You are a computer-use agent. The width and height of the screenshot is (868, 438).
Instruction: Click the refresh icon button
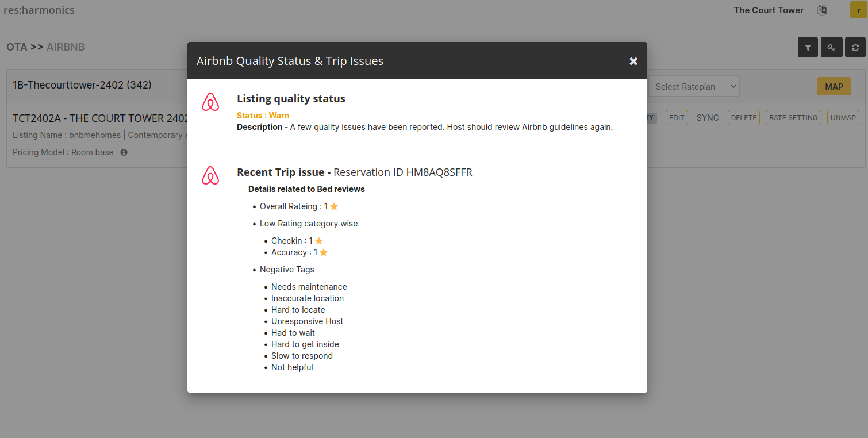pos(855,48)
